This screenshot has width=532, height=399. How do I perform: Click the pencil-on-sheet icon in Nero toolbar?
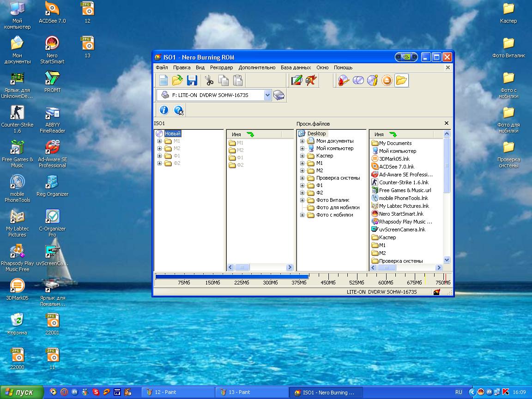point(296,81)
